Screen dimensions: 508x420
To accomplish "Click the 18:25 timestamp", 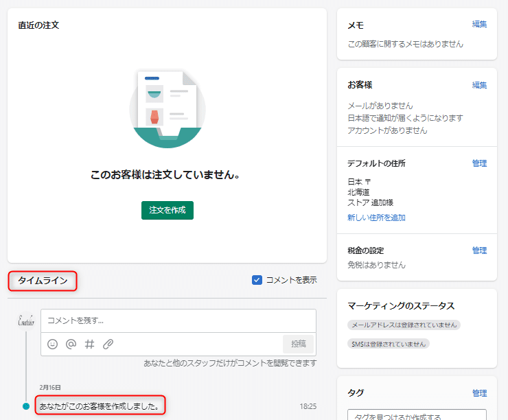I will 308,406.
